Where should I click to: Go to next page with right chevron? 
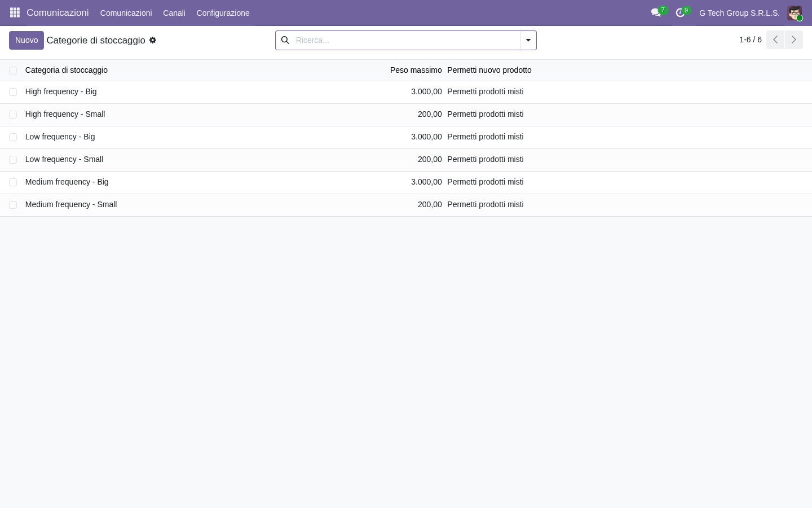click(x=793, y=40)
